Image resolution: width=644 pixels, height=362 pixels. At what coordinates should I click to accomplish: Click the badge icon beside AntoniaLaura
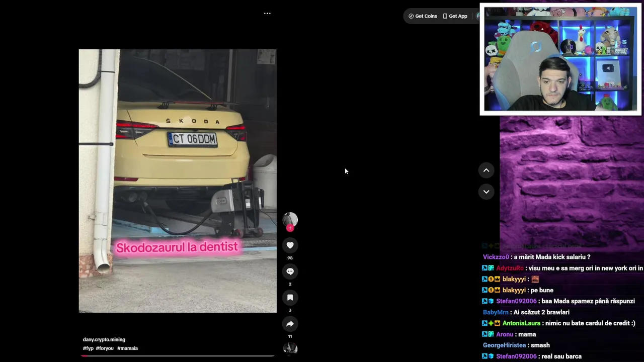click(491, 323)
